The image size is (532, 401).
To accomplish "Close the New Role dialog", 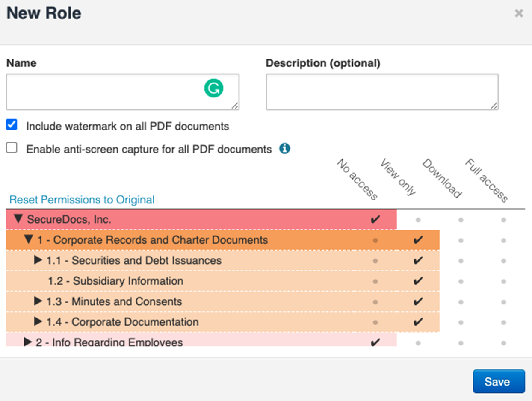I will coord(519,14).
